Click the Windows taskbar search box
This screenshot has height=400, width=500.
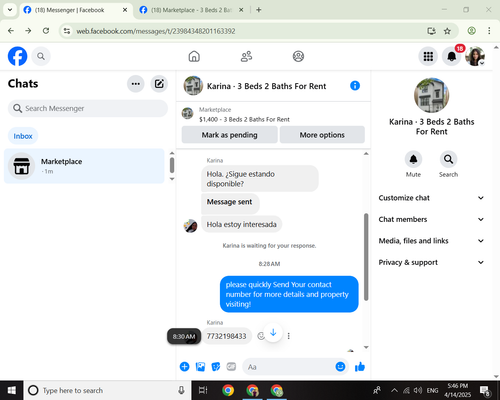[107, 390]
